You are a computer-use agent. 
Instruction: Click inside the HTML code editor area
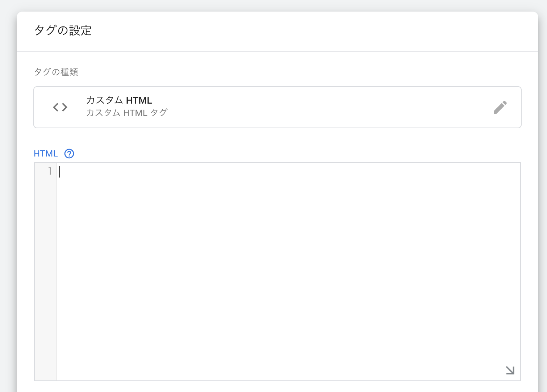[288, 254]
